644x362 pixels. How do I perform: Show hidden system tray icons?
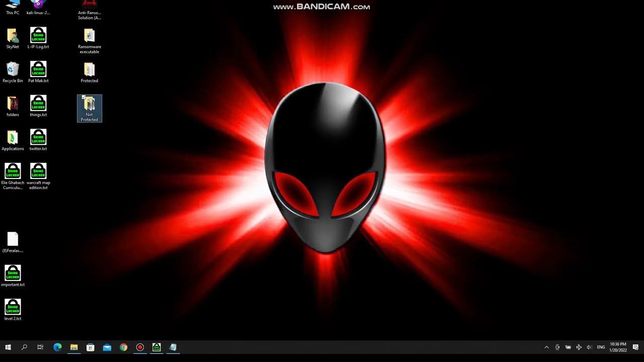(546, 347)
